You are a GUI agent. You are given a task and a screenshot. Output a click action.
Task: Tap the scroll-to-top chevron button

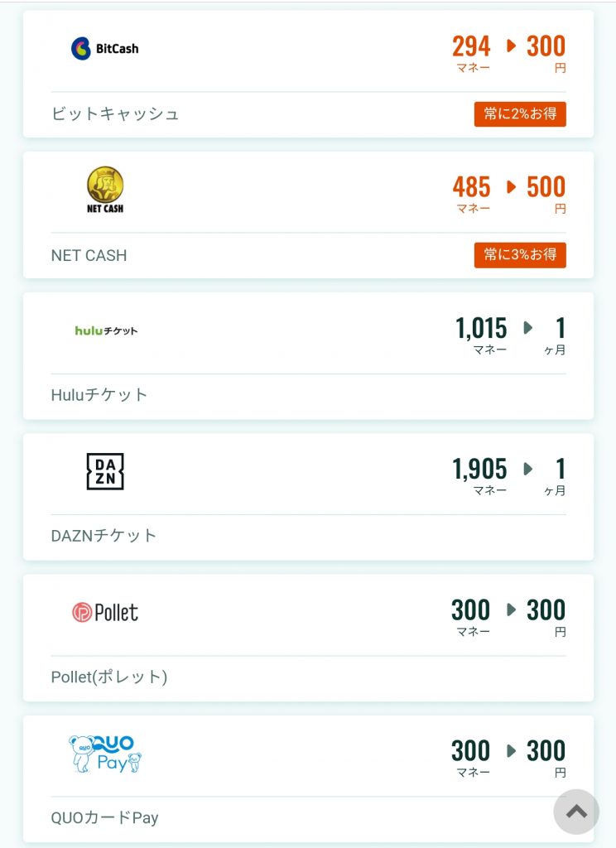coord(576,812)
